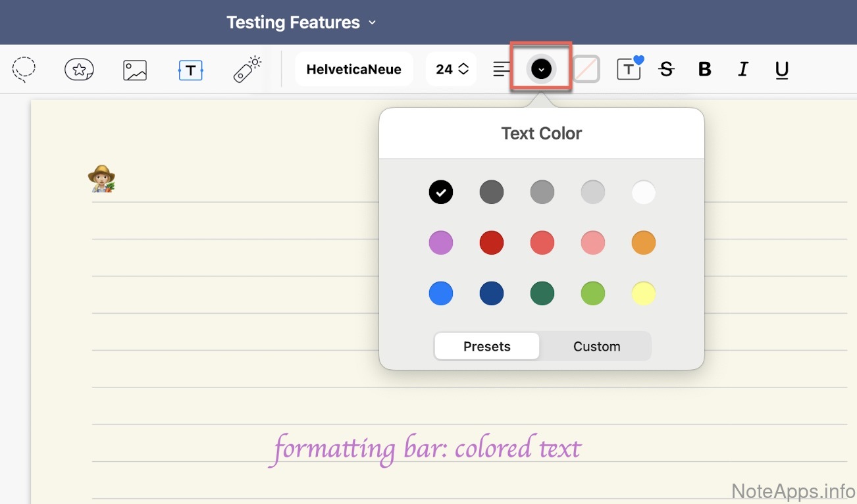The width and height of the screenshot is (857, 504).
Task: Expand the Testing Features title menu
Action: [301, 22]
